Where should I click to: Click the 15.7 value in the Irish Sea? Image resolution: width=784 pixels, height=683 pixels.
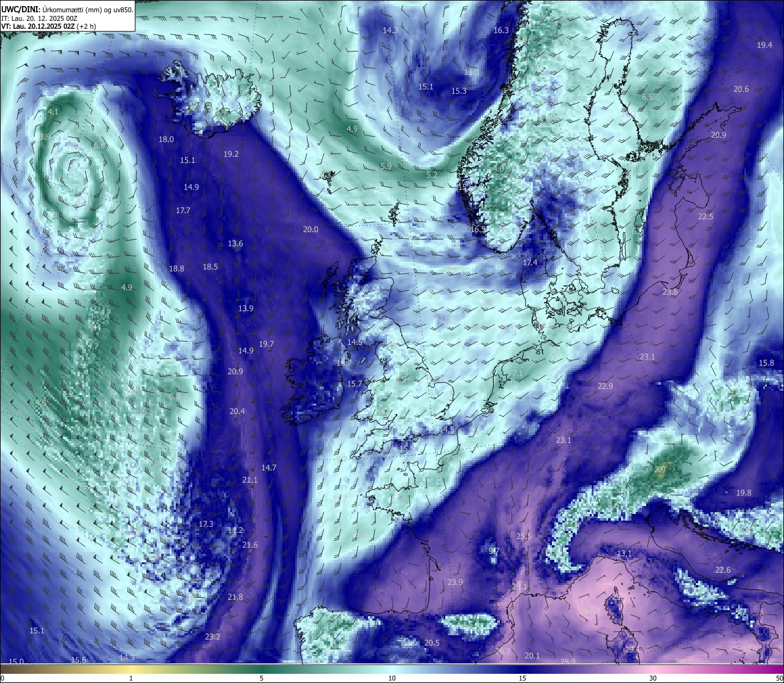(355, 384)
